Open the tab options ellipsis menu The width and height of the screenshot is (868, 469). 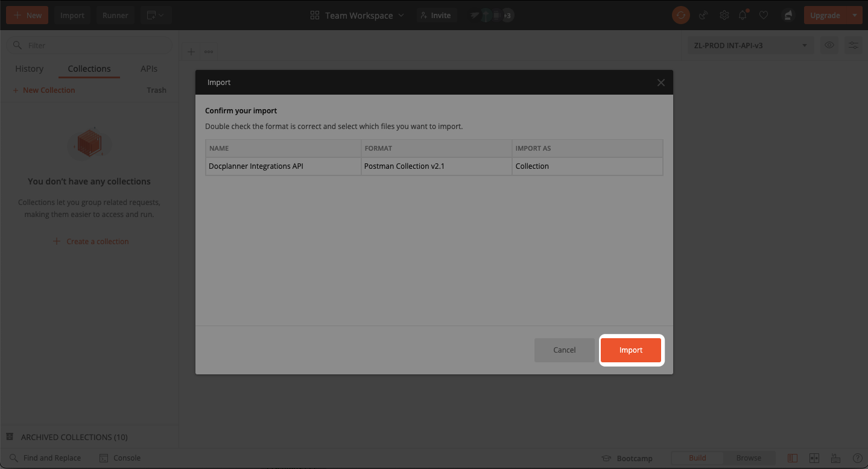(209, 52)
